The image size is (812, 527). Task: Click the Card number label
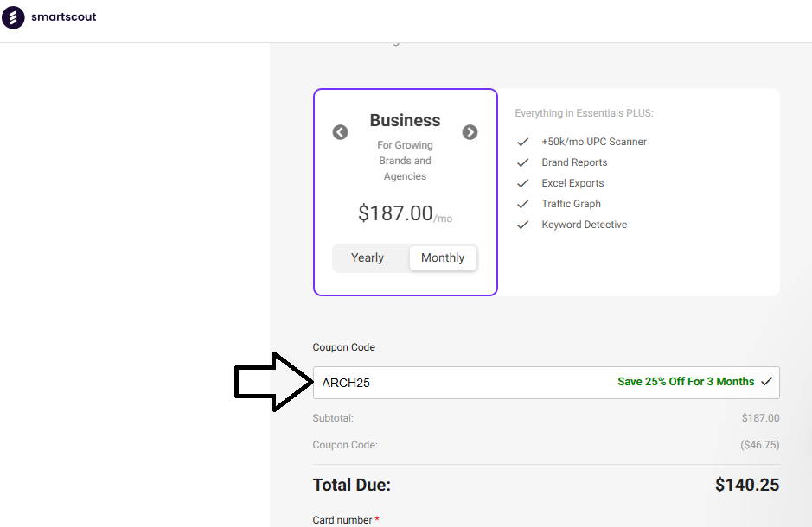click(x=342, y=520)
